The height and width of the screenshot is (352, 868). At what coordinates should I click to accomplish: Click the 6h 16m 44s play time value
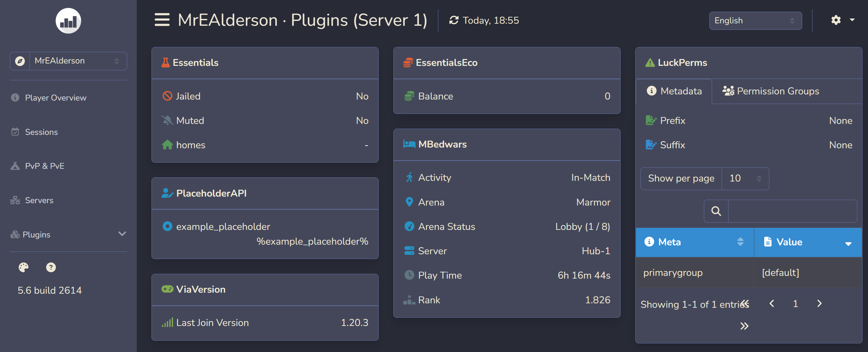[584, 275]
